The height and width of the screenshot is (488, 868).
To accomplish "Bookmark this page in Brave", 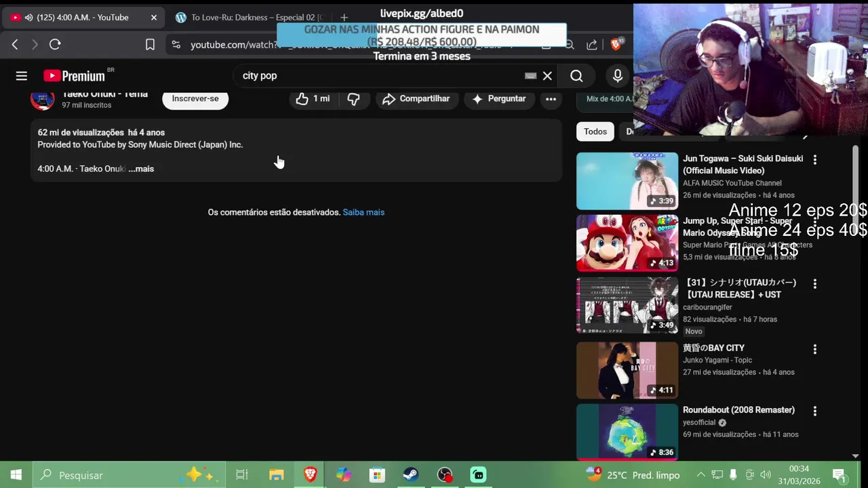I will pos(150,45).
